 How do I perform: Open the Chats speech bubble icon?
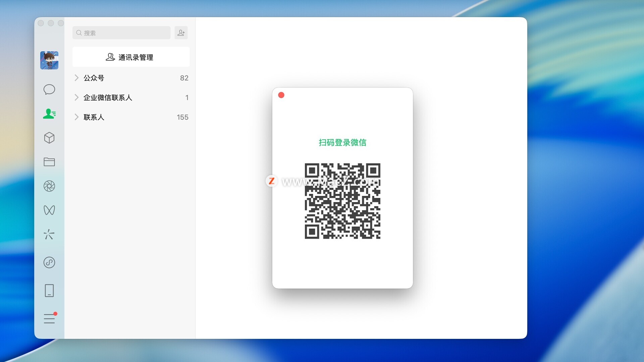click(49, 89)
